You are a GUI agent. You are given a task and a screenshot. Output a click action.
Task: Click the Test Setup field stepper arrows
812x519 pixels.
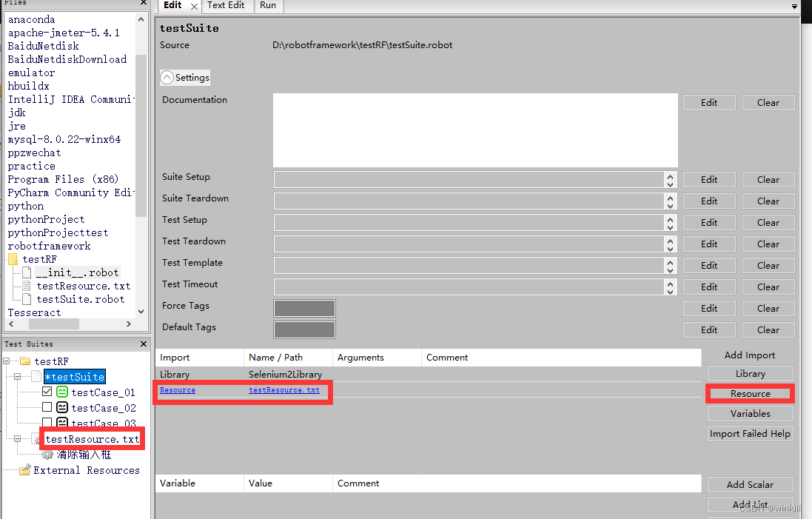(670, 223)
